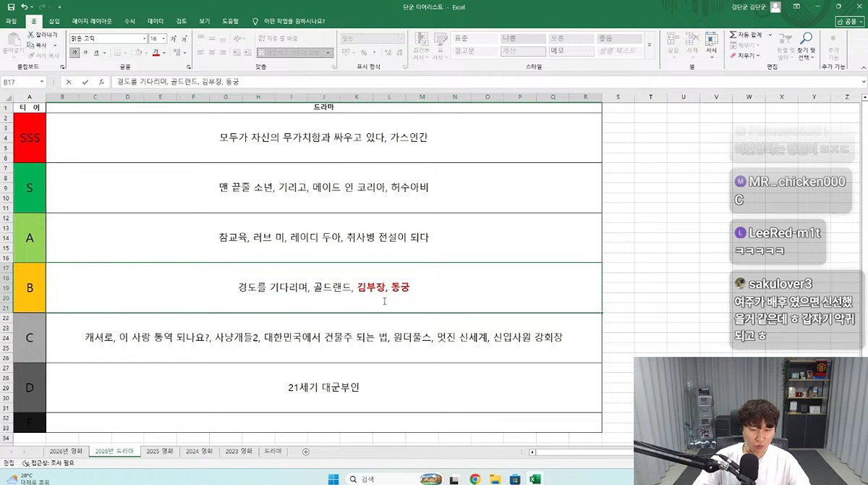Expand the font name 맑은 고딕 dropdown
Screen dimensions: 868x485
tap(144, 38)
